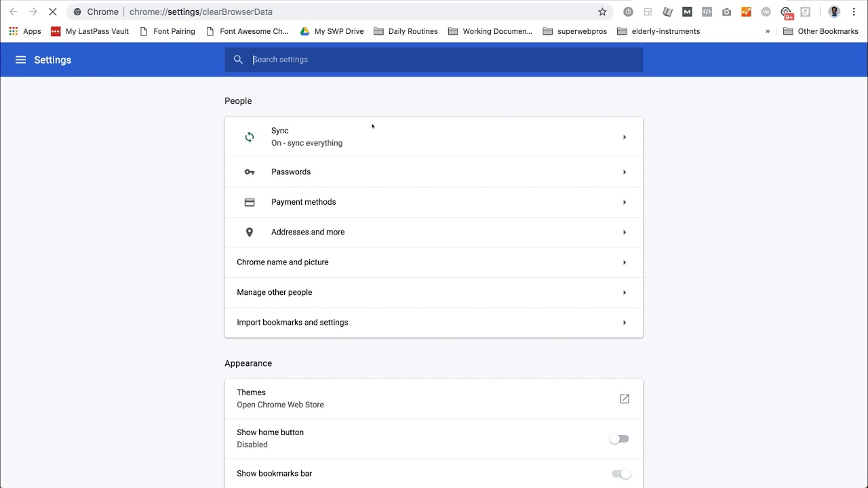Image resolution: width=868 pixels, height=488 pixels.
Task: Expand Import bookmarks and settings row
Action: pyautogui.click(x=434, y=323)
